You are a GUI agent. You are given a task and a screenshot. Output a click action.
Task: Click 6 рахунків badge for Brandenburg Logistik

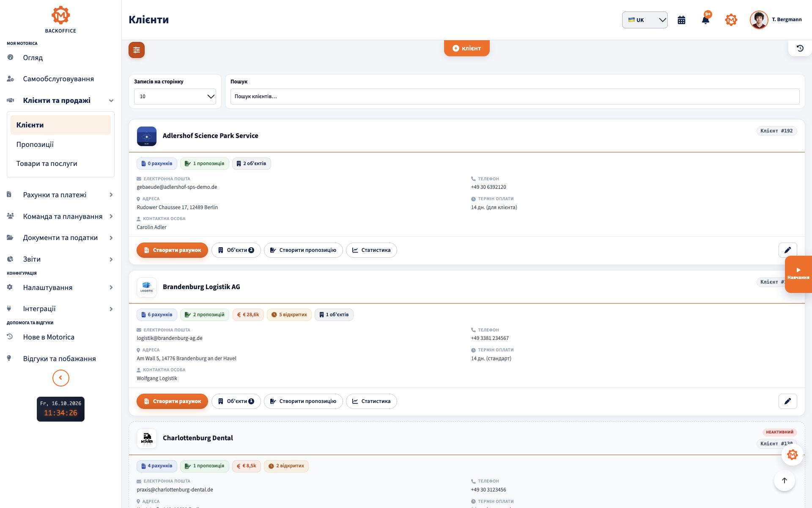[157, 315]
